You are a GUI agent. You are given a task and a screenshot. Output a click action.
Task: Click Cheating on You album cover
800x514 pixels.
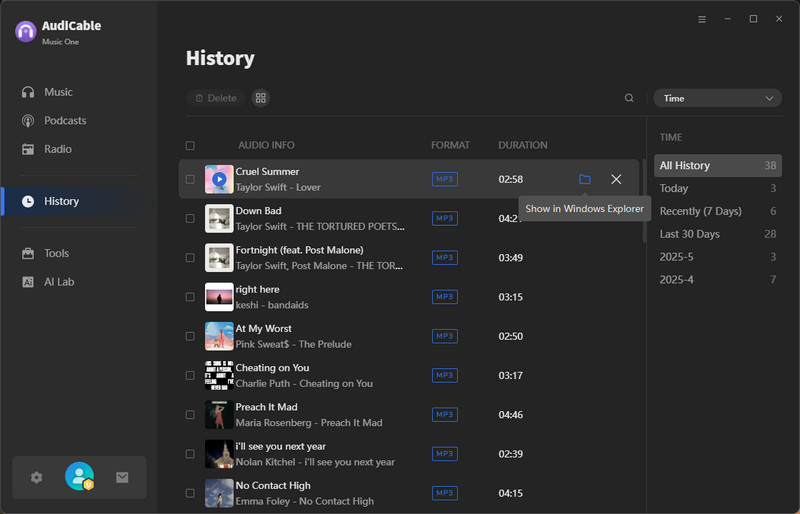219,376
